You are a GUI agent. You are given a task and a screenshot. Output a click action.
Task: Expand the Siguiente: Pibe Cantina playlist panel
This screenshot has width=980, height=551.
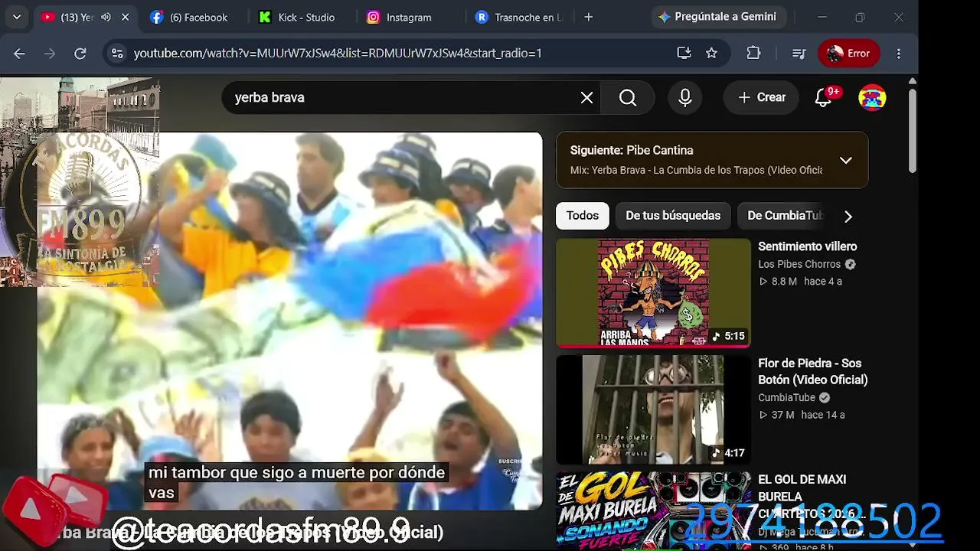(x=845, y=160)
